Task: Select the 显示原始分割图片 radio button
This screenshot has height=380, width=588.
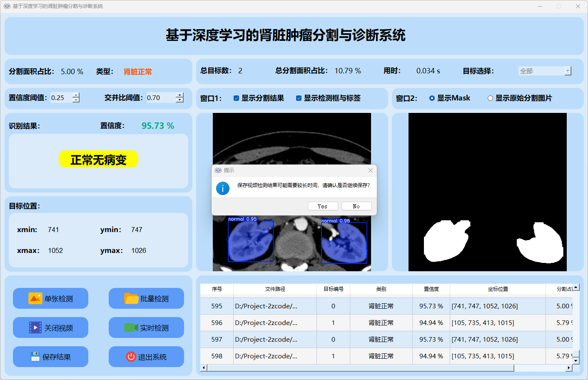Action: point(490,98)
